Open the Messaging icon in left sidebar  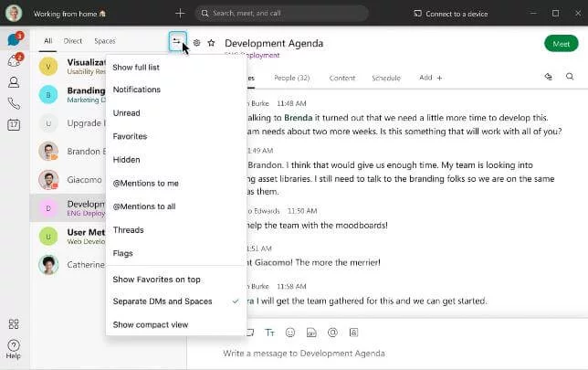coord(13,40)
